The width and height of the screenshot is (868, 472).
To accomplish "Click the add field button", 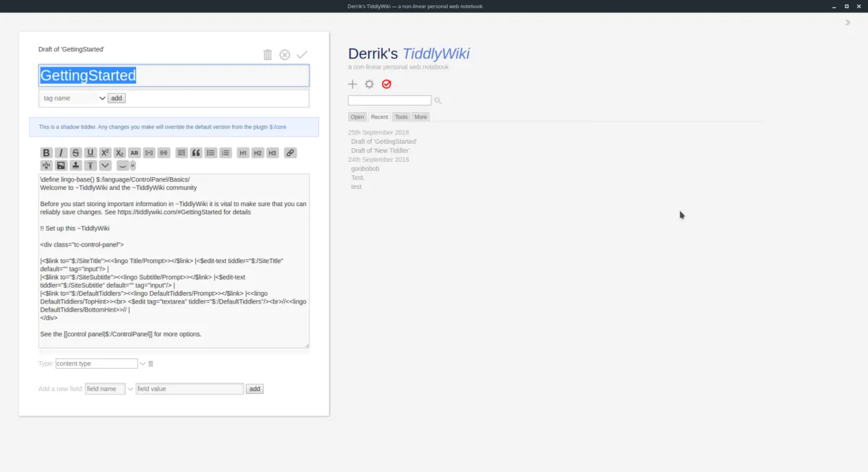I will (255, 389).
